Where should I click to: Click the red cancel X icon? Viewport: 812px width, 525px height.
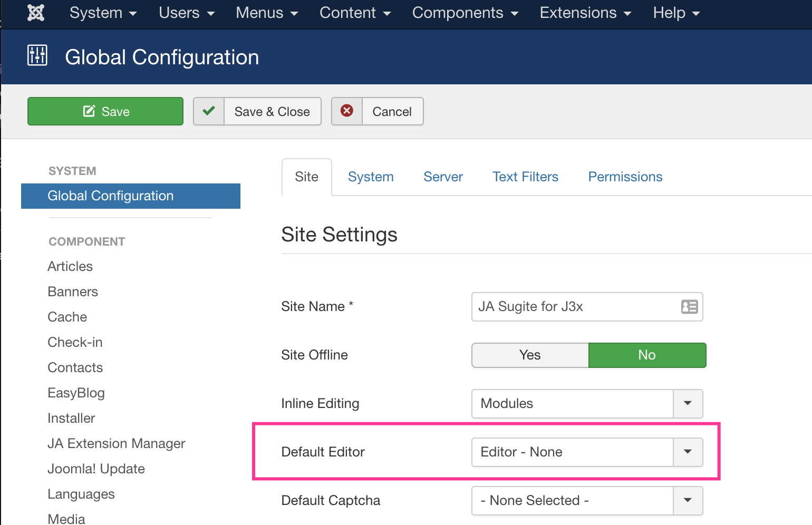(x=347, y=111)
